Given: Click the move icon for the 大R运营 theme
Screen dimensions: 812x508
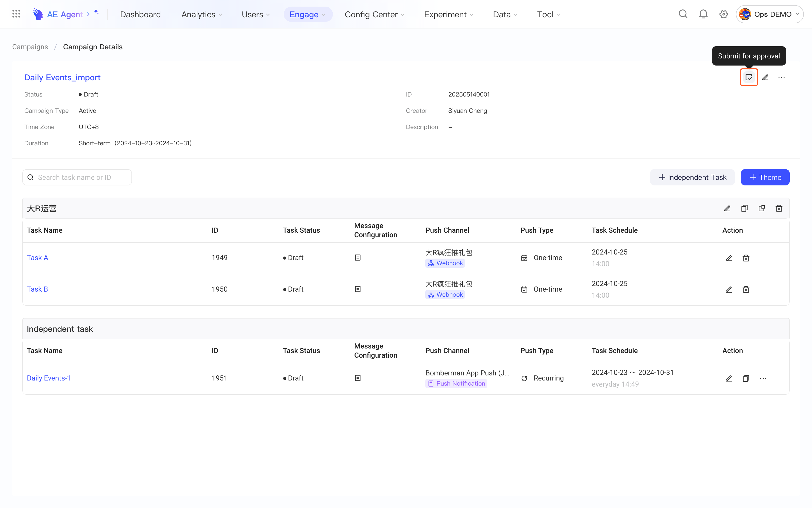Looking at the screenshot, I should click(762, 208).
